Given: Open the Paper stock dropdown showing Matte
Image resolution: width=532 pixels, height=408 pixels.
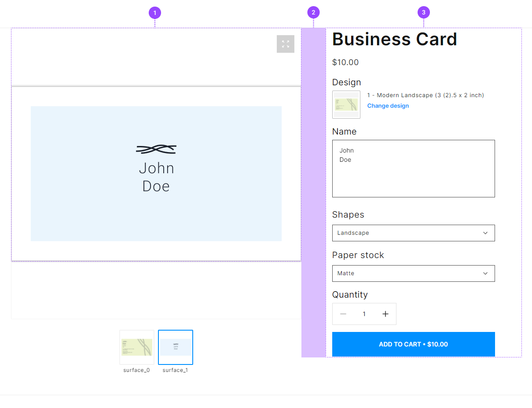Looking at the screenshot, I should 413,273.
